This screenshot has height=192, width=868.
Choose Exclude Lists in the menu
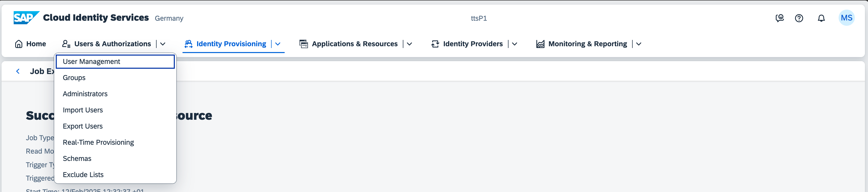[x=83, y=175]
